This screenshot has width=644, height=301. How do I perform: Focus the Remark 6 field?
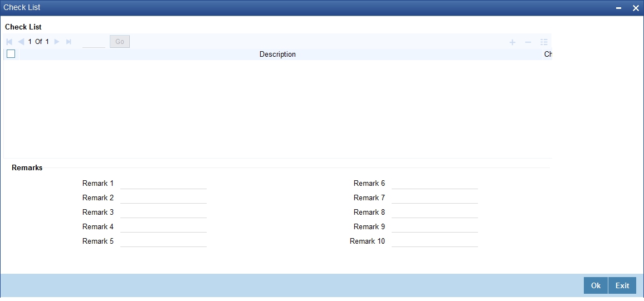(x=435, y=183)
